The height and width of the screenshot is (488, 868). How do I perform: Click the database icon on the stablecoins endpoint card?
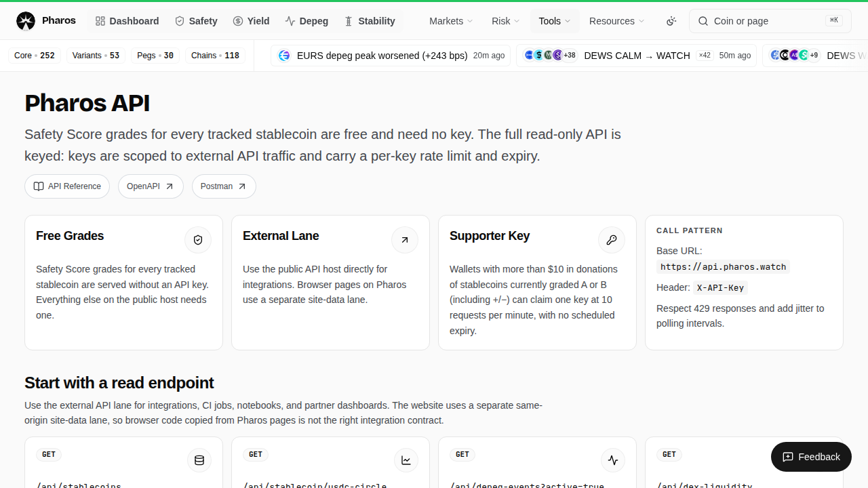point(199,461)
